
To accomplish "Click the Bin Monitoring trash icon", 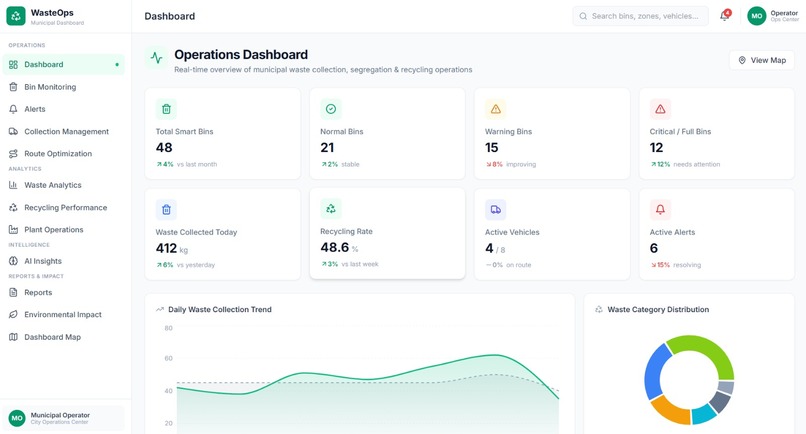I will pos(13,87).
